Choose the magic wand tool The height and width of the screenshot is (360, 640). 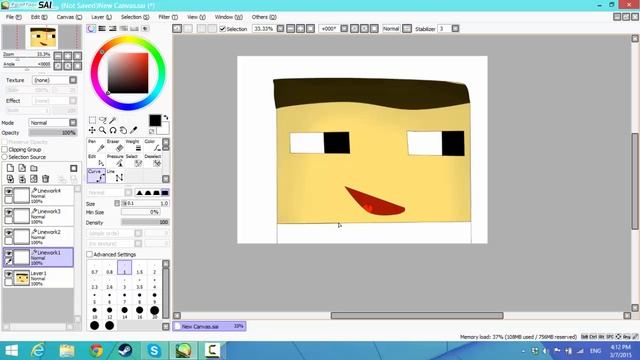click(113, 120)
